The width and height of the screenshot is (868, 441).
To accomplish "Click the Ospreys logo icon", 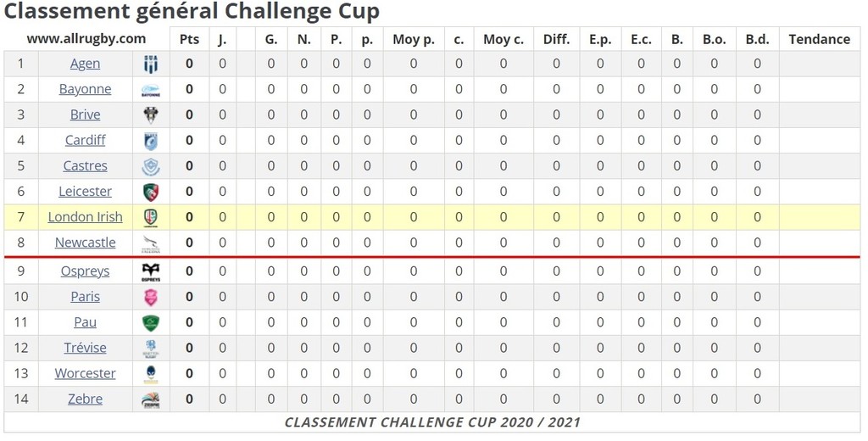I will (151, 271).
